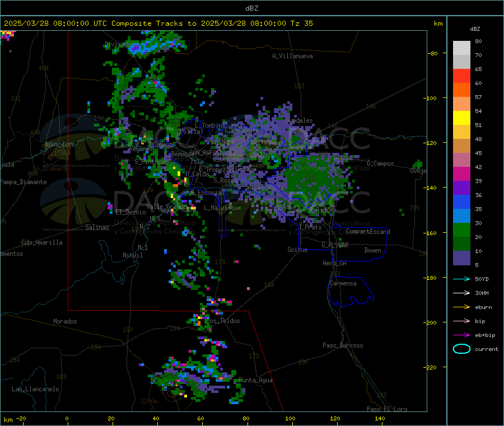Click the 'Paso_El_Loro' map label

click(387, 409)
